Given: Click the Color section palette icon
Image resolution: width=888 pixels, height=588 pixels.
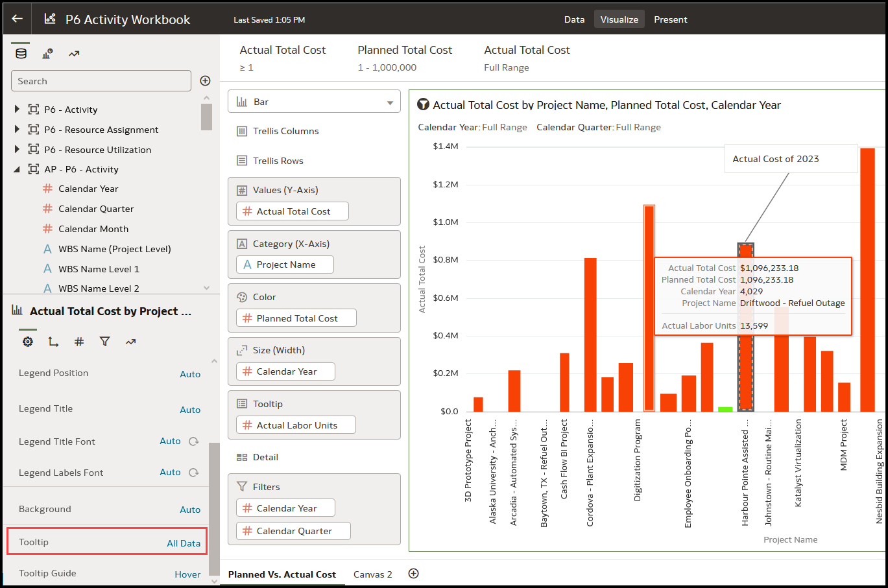Looking at the screenshot, I should pyautogui.click(x=242, y=297).
